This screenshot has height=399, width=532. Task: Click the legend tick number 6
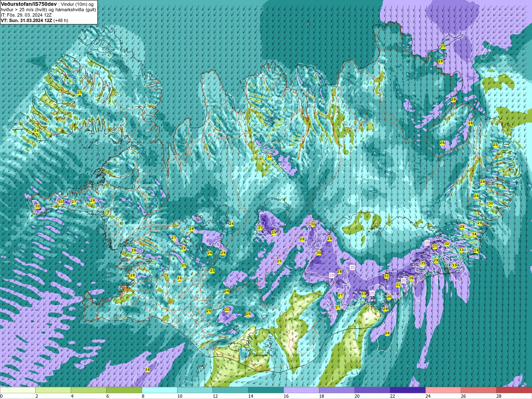(x=107, y=396)
